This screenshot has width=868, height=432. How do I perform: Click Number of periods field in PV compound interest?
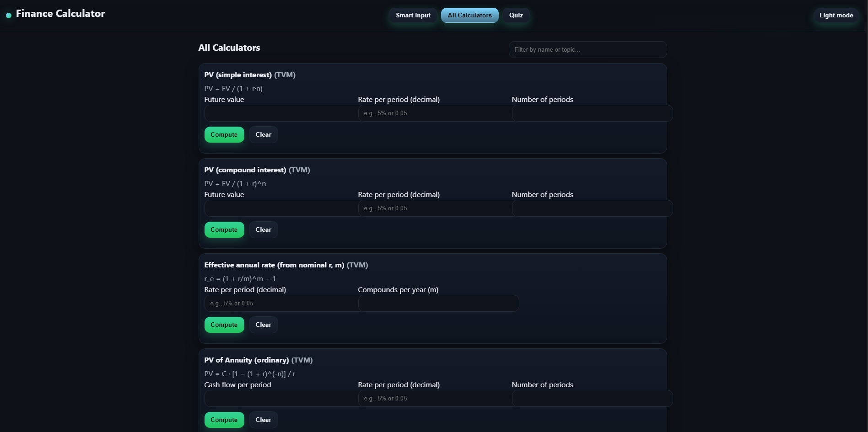point(592,208)
